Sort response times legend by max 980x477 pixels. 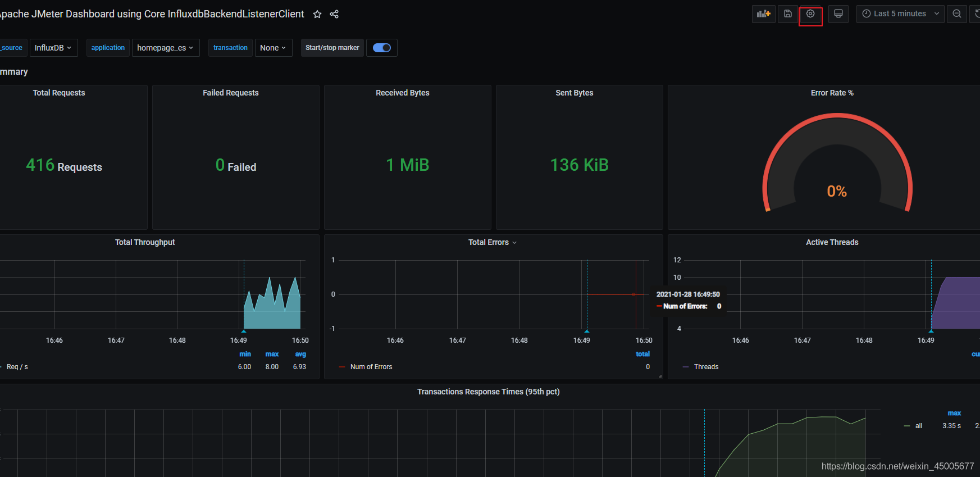point(954,413)
